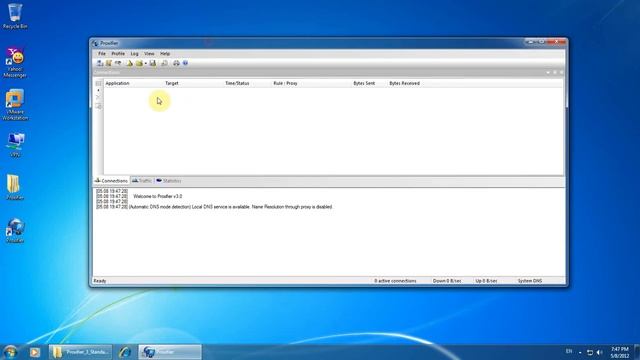
Task: Maximize the Proxifier window
Action: pyautogui.click(x=542, y=42)
